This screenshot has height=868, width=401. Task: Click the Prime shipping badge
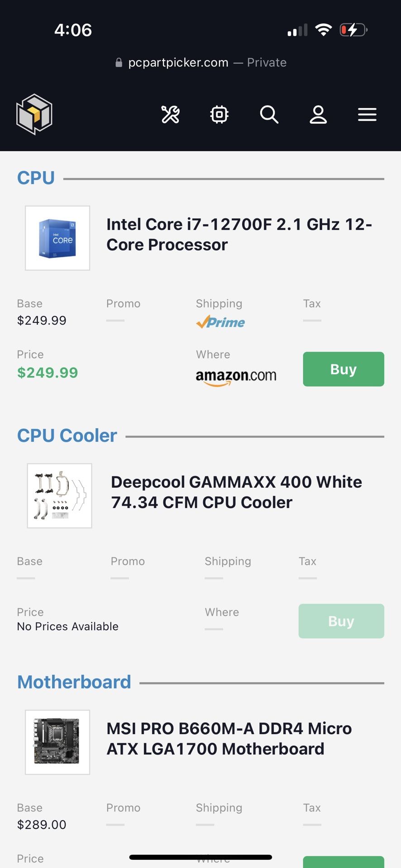220,322
